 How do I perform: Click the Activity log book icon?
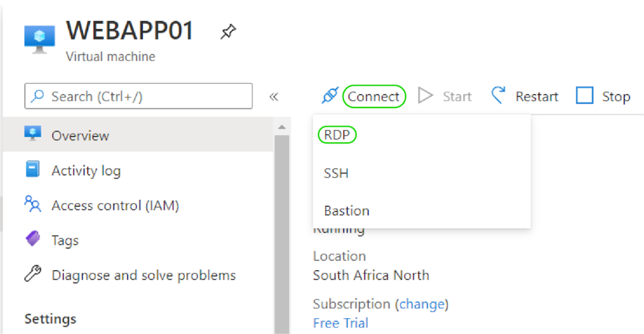33,169
